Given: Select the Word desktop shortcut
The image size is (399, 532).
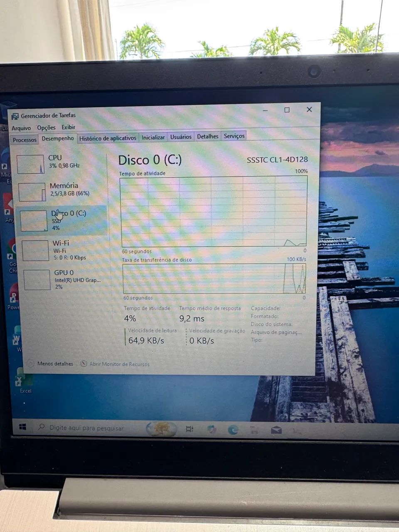Looking at the screenshot, I should point(17,339).
